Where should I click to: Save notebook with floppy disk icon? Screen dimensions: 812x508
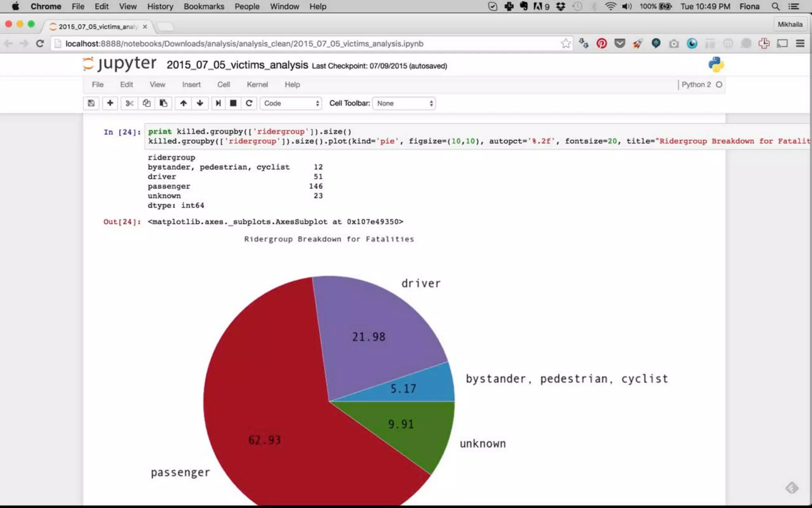click(91, 103)
